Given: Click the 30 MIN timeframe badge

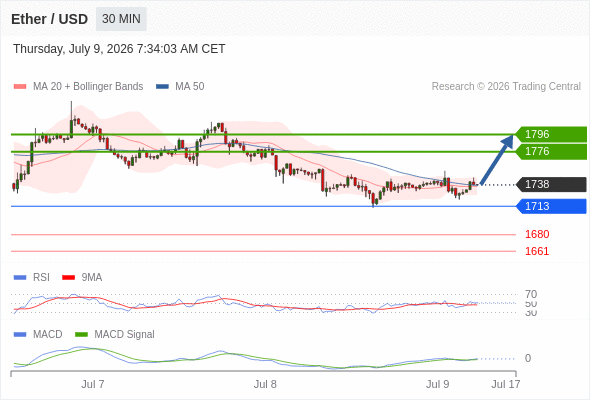Looking at the screenshot, I should pyautogui.click(x=121, y=19).
